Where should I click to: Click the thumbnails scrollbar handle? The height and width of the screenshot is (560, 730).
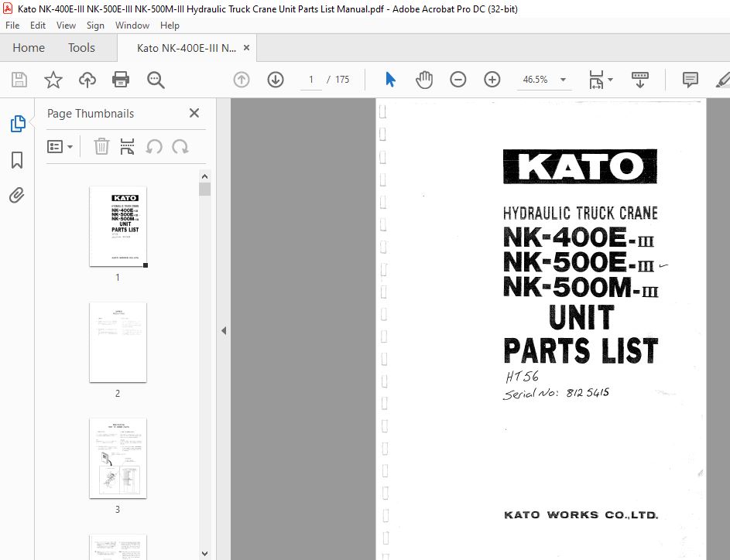(205, 189)
